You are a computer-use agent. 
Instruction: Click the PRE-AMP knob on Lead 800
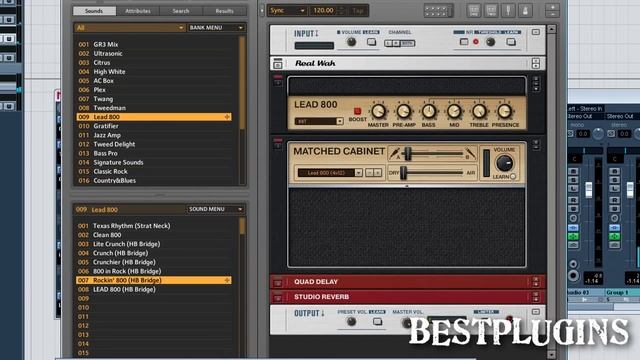click(404, 111)
